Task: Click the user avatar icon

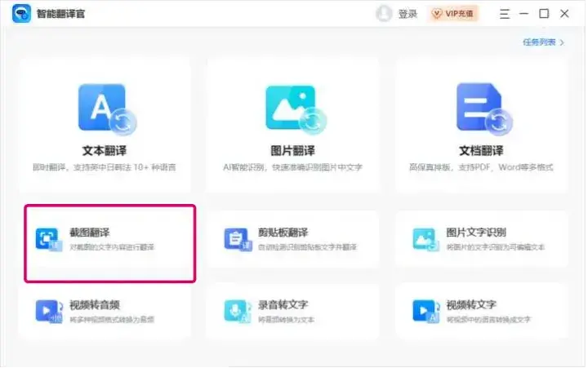Action: [384, 14]
